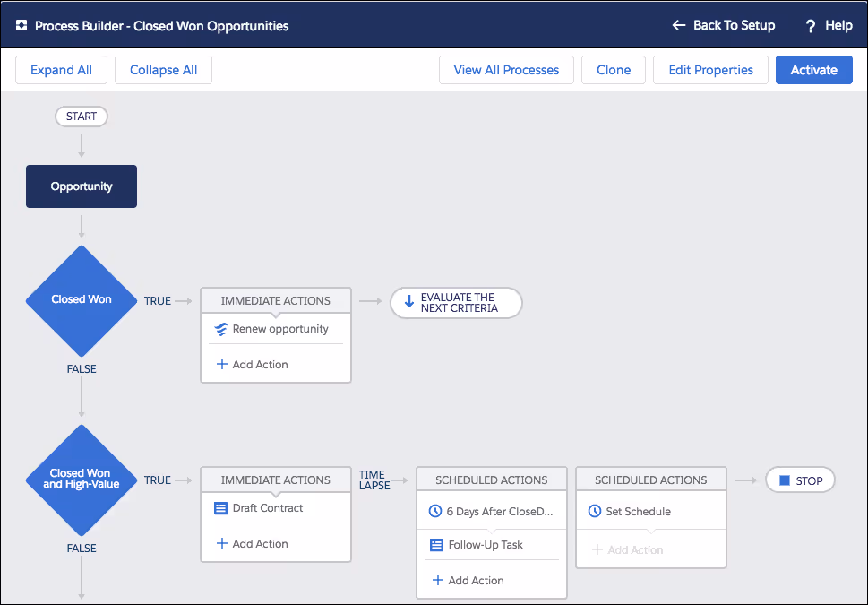This screenshot has width=868, height=605.
Task: Open Edit Properties
Action: (x=710, y=70)
